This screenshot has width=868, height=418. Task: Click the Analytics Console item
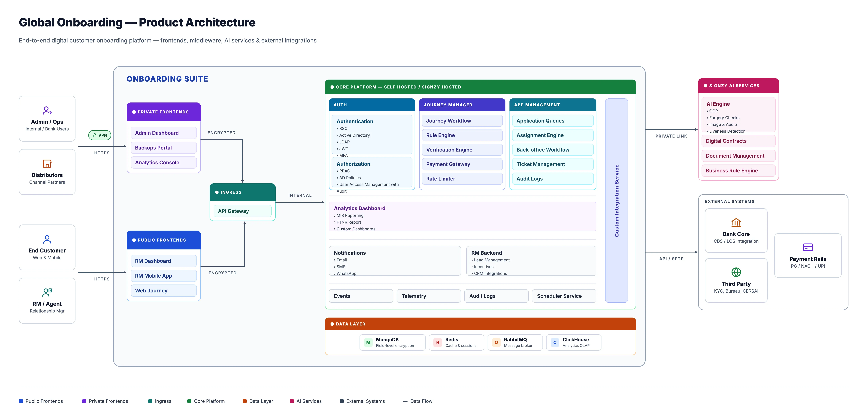point(163,162)
